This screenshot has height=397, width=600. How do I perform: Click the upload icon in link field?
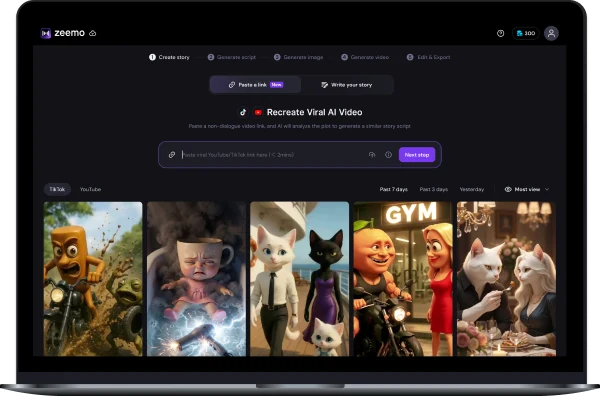pos(372,155)
